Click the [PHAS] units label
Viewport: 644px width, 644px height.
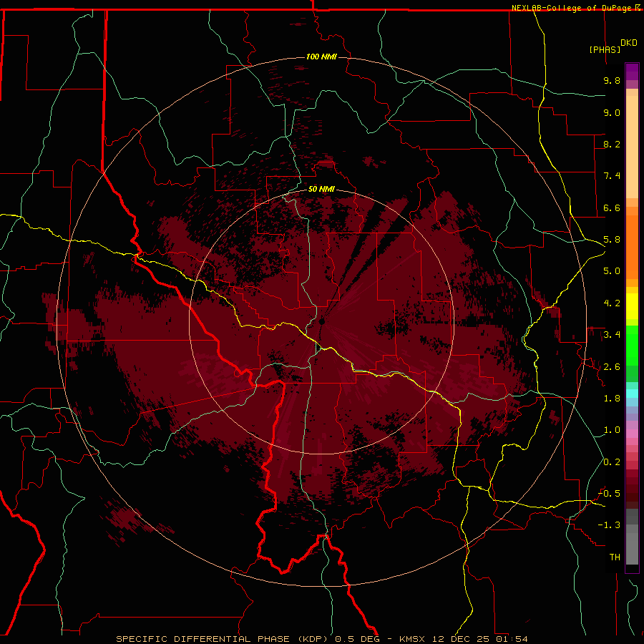(x=605, y=49)
